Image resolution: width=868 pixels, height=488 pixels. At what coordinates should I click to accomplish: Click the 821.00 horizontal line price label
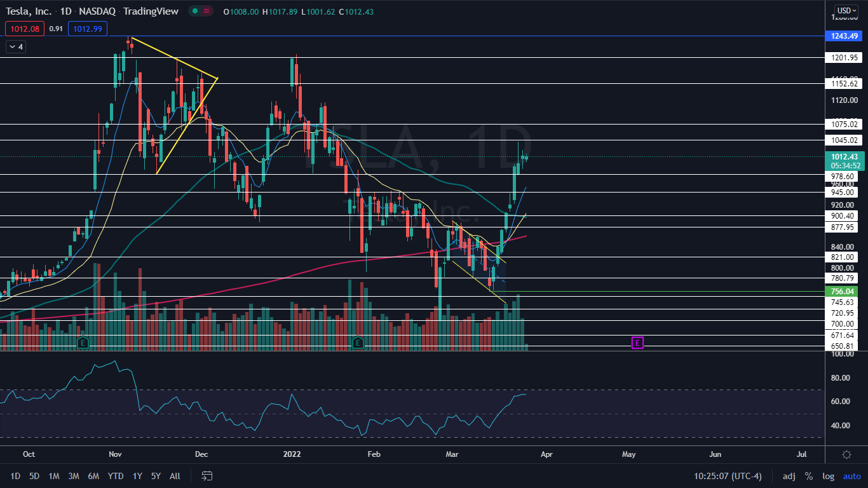(x=843, y=257)
